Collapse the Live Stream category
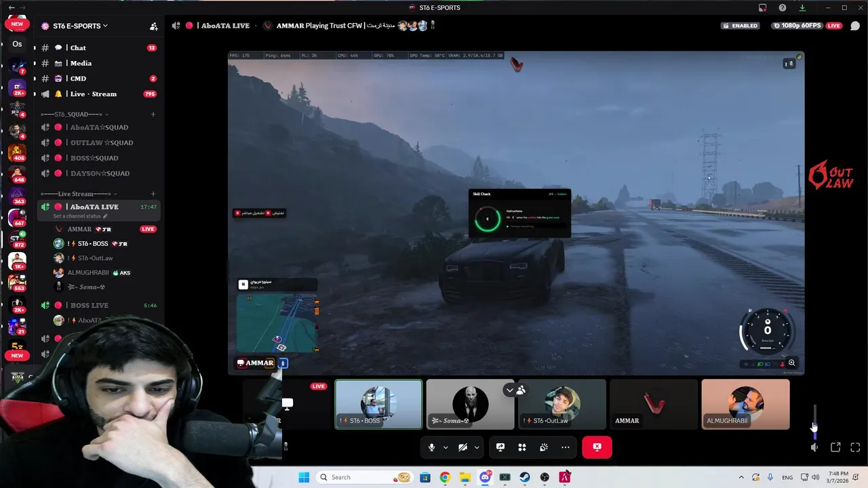This screenshot has width=868, height=488. (78, 195)
